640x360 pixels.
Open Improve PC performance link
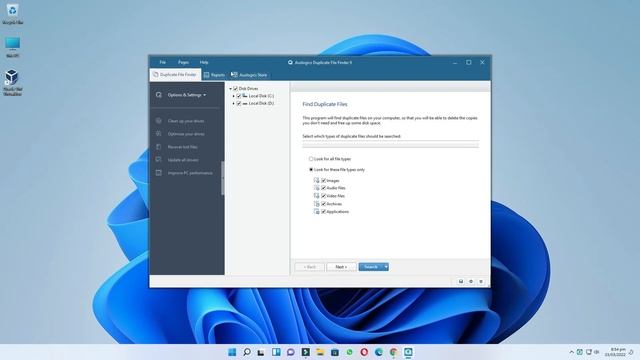coord(190,173)
